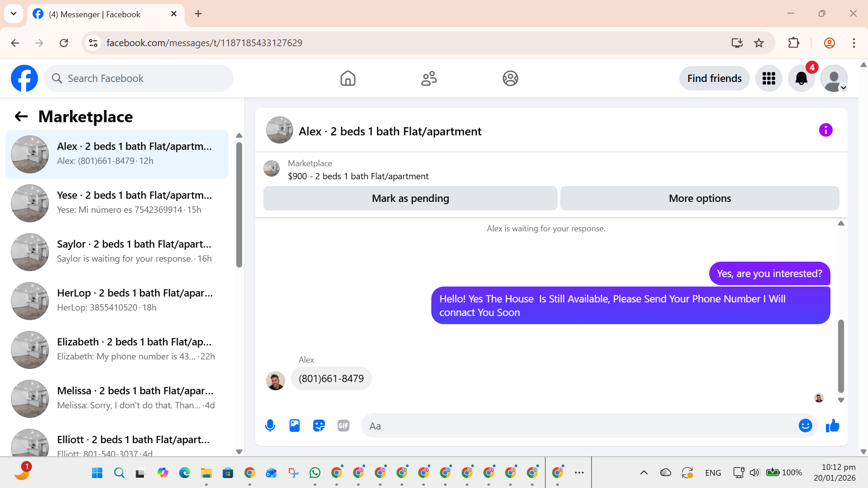Click Alex's avatar next to phone message
The width and height of the screenshot is (868, 488).
pos(275,381)
